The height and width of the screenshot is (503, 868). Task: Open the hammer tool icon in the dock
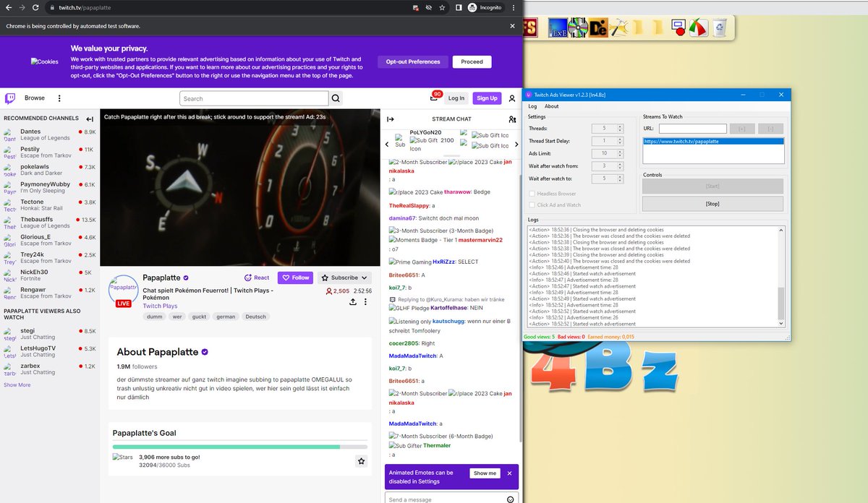tap(618, 28)
